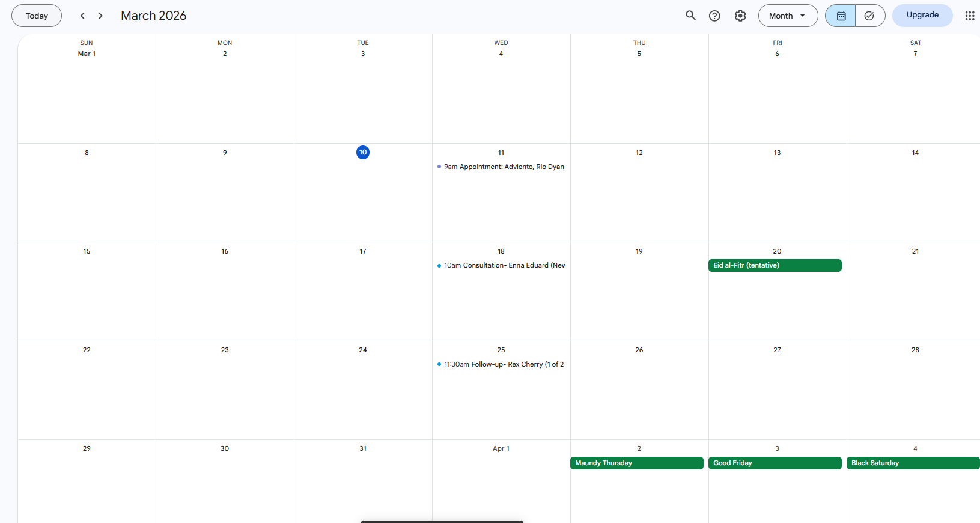980x523 pixels.
Task: Open the Support help menu
Action: [714, 16]
